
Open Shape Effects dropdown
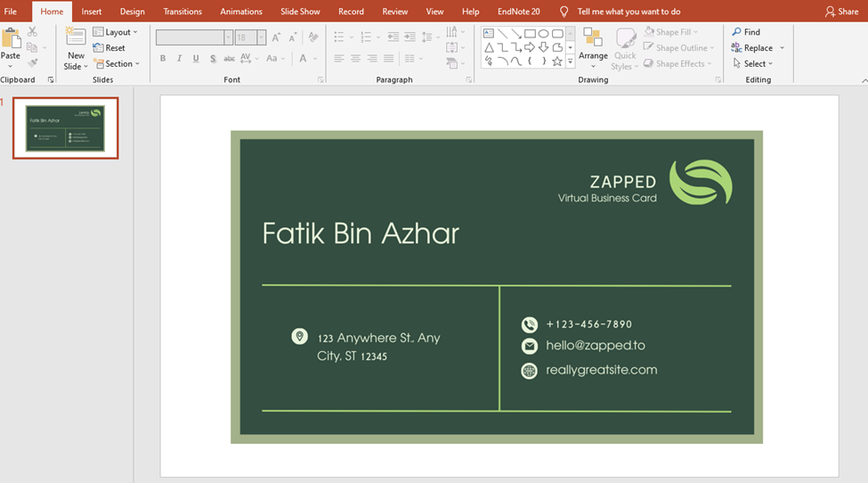coord(677,63)
